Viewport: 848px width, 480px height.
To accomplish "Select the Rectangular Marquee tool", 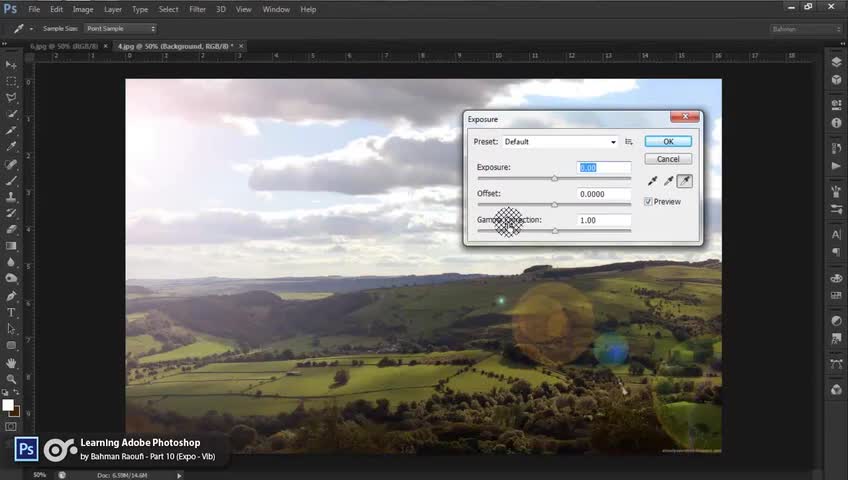I will pos(11,81).
